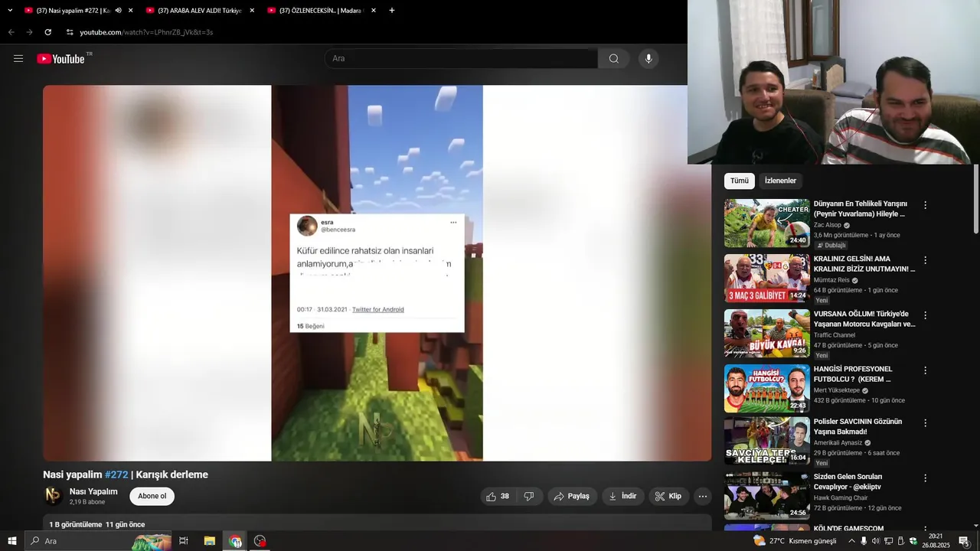Viewport: 980px width, 551px height.
Task: Open options menu for Polisler SAVCININ video
Action: click(x=925, y=423)
